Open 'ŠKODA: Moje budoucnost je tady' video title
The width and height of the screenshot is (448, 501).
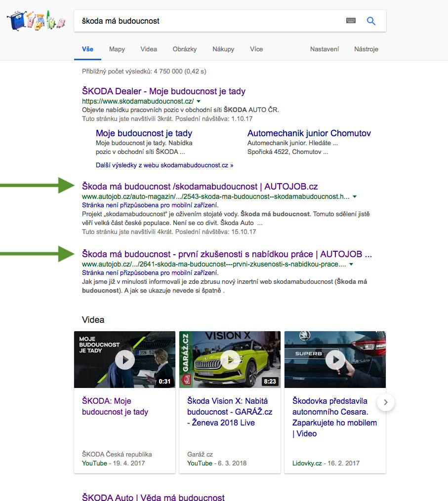tap(115, 406)
